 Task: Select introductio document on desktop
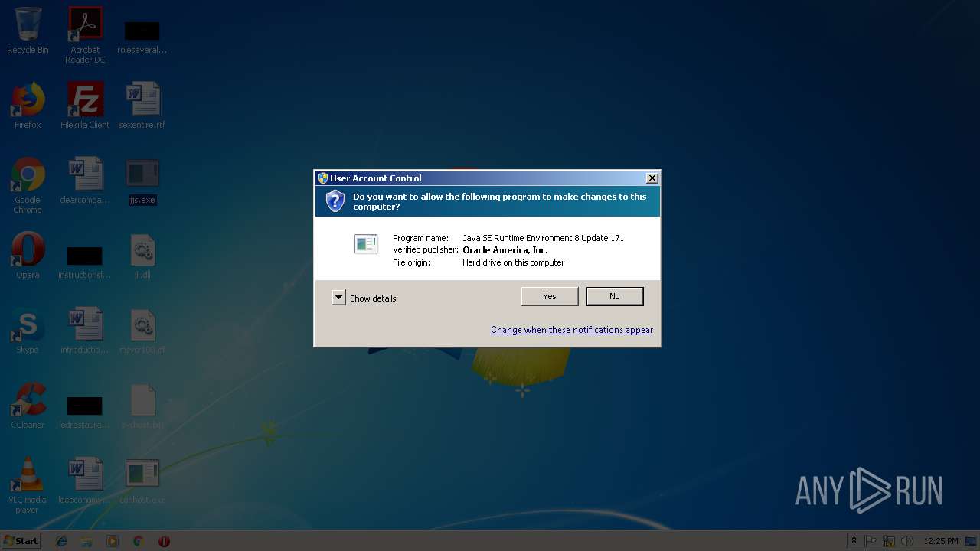(x=85, y=331)
